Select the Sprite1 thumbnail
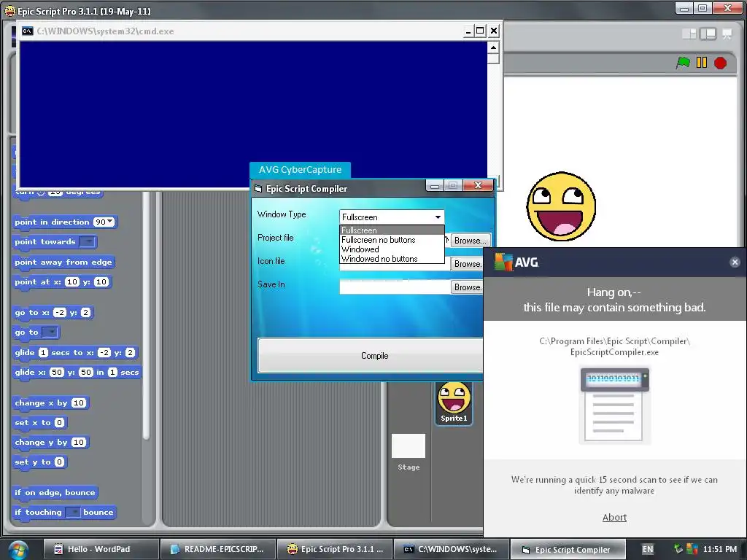 click(454, 402)
